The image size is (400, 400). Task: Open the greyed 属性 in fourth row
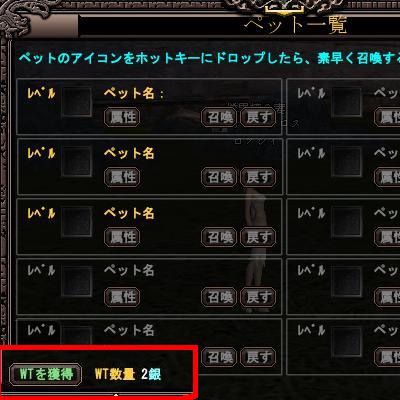tap(122, 297)
